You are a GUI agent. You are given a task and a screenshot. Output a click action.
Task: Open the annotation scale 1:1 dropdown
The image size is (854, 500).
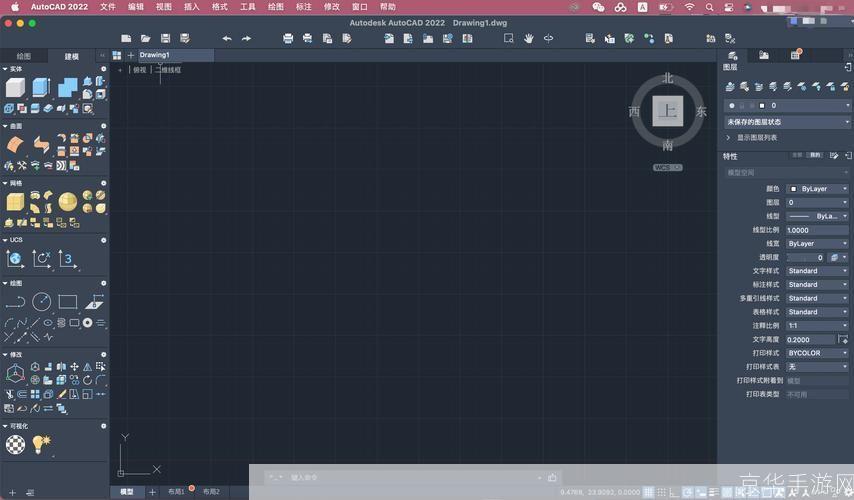coord(818,326)
